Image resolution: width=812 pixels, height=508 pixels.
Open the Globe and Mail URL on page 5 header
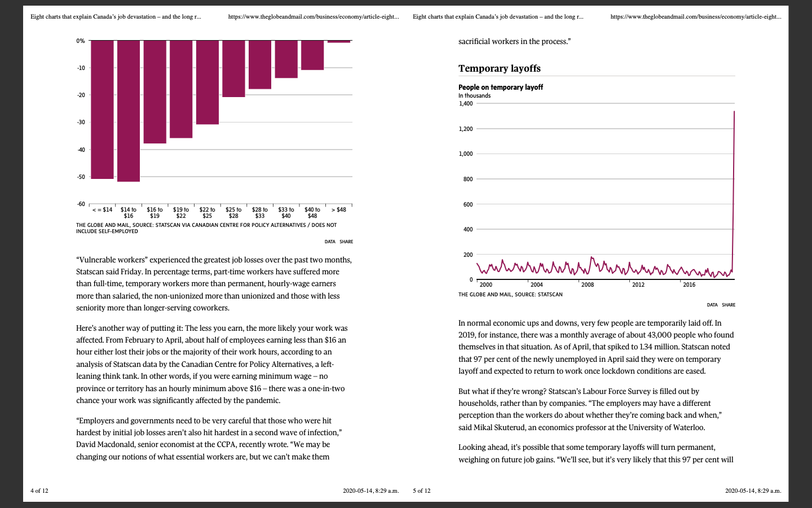(x=696, y=17)
